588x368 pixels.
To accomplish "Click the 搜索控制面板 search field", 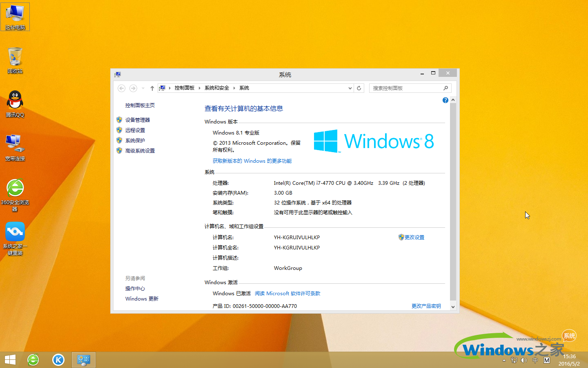I will [406, 88].
